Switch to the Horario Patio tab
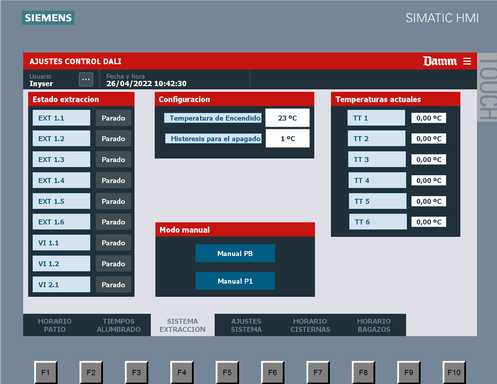The image size is (497, 384). [x=55, y=325]
